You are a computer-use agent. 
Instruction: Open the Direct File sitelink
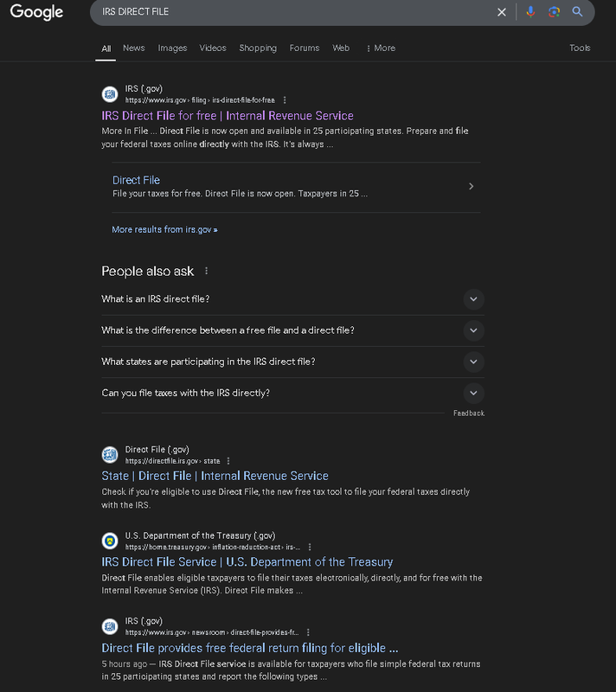point(136,180)
